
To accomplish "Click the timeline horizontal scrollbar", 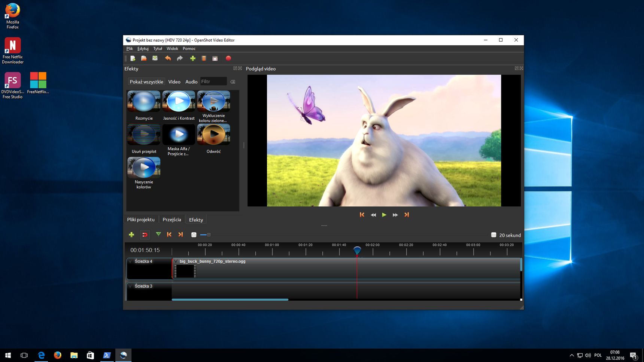I will (x=230, y=300).
